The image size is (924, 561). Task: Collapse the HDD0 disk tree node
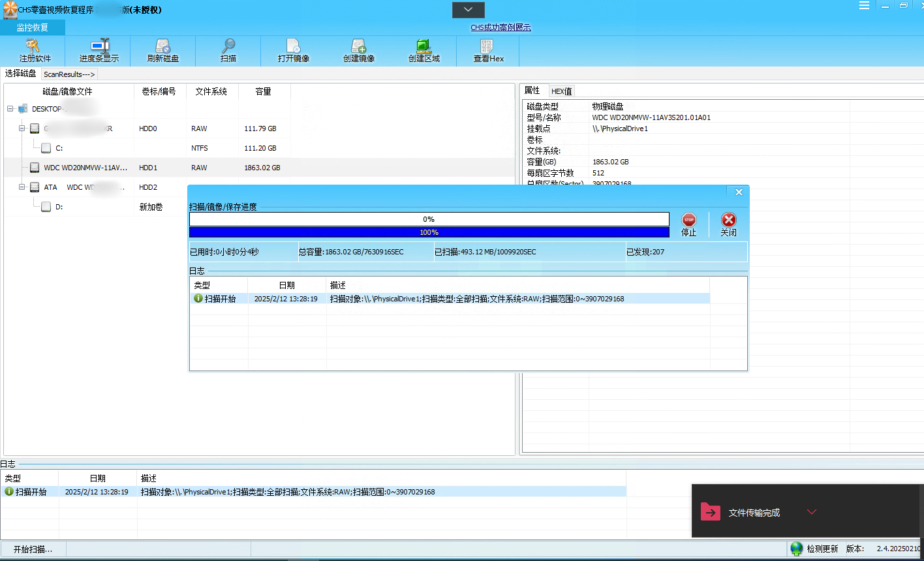click(x=22, y=129)
